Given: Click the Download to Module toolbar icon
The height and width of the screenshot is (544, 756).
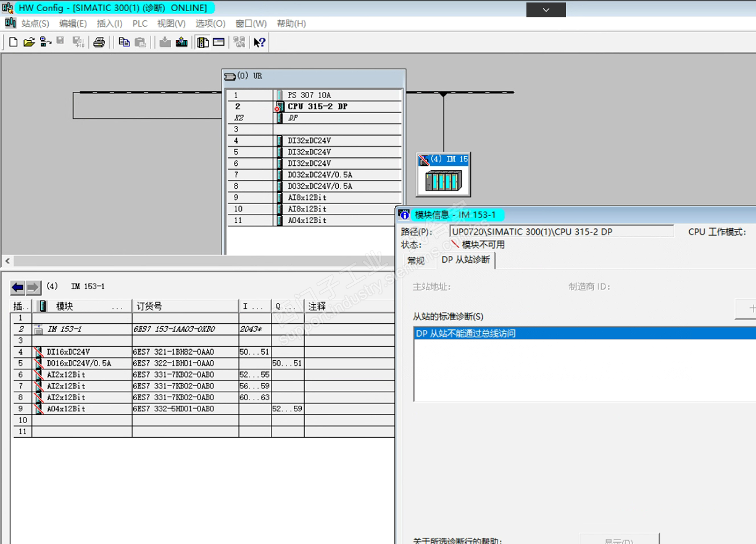Looking at the screenshot, I should pyautogui.click(x=165, y=43).
